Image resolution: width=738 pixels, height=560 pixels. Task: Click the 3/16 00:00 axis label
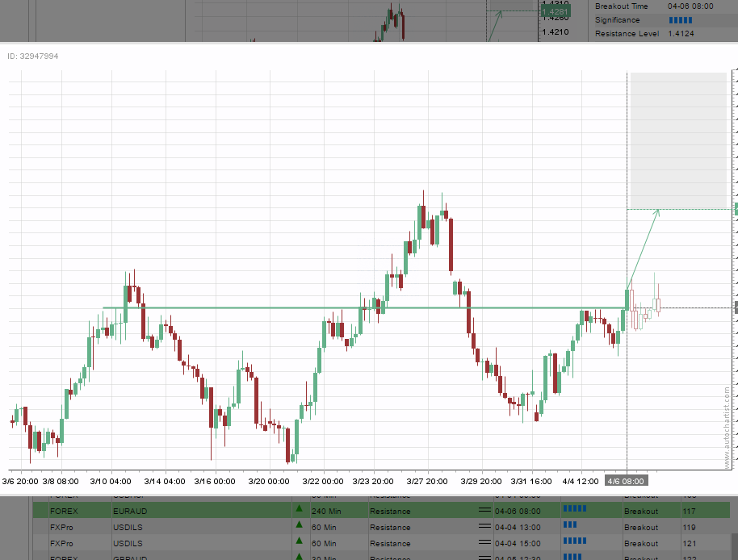pyautogui.click(x=215, y=482)
